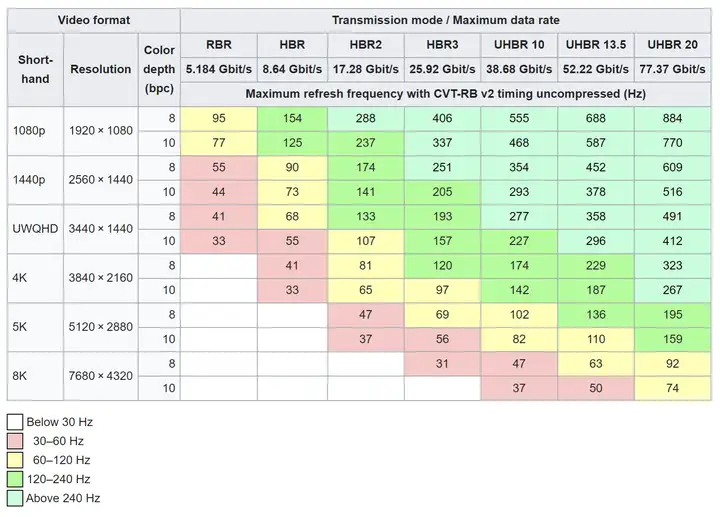Click the Color depth (bpc) header

[x=159, y=69]
